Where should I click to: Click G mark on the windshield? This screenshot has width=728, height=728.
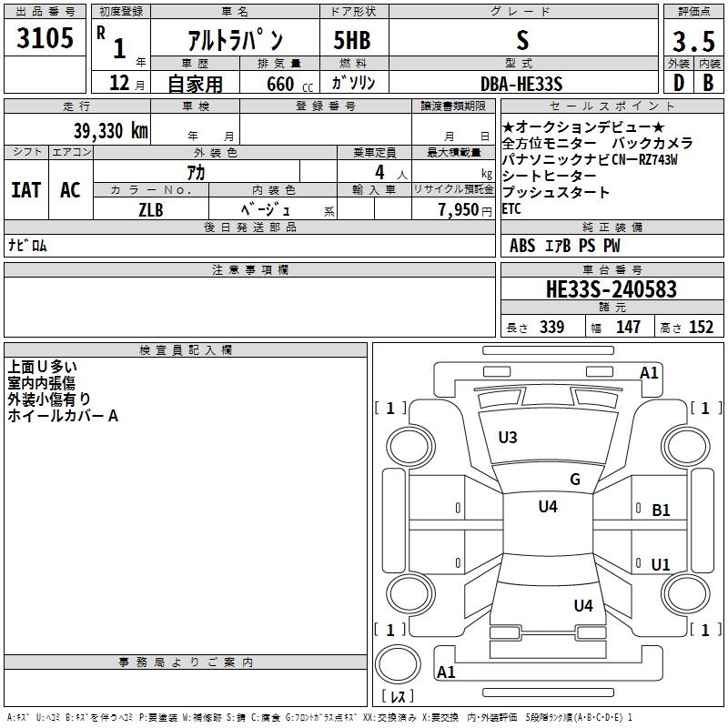pyautogui.click(x=575, y=480)
